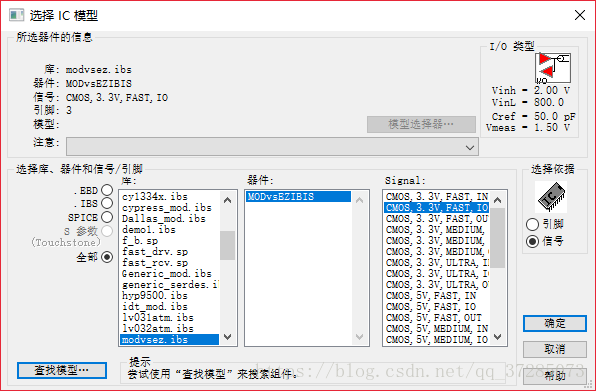Select idt_mod.ibs in library list

pos(170,307)
